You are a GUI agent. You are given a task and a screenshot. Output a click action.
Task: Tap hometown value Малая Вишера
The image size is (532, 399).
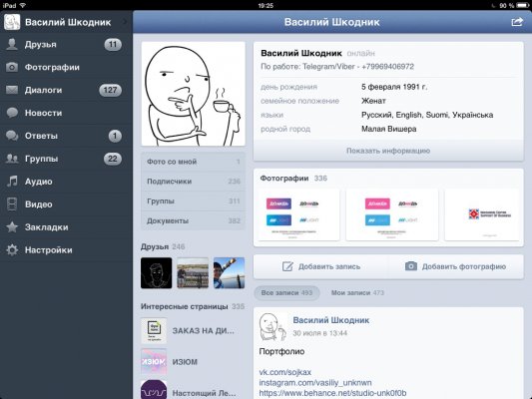389,129
